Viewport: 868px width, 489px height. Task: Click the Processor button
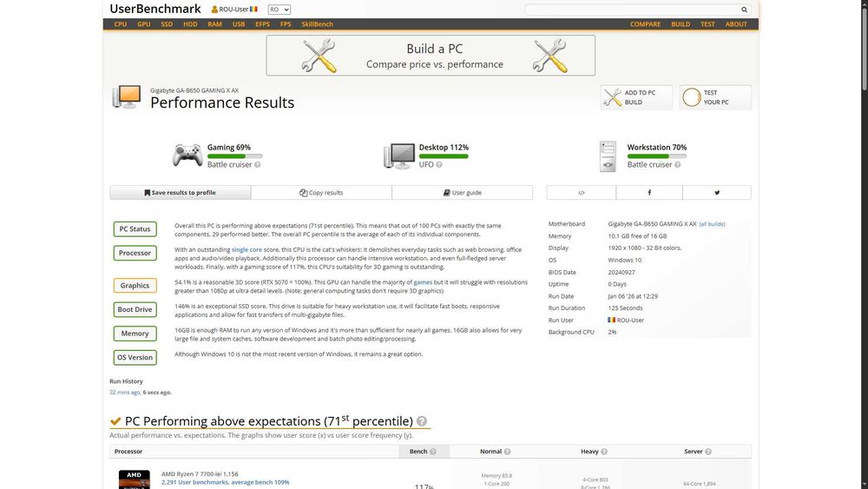135,253
